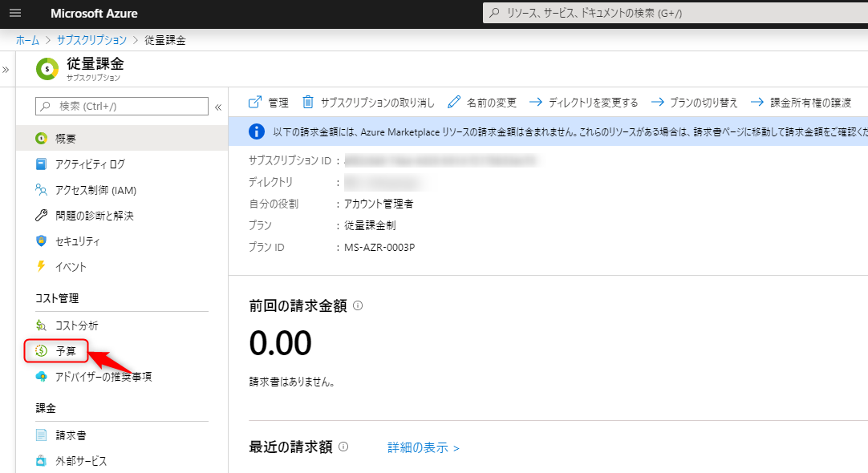
Task: Focus the sidebar 検索 (Ctrl+/) field
Action: pyautogui.click(x=122, y=106)
